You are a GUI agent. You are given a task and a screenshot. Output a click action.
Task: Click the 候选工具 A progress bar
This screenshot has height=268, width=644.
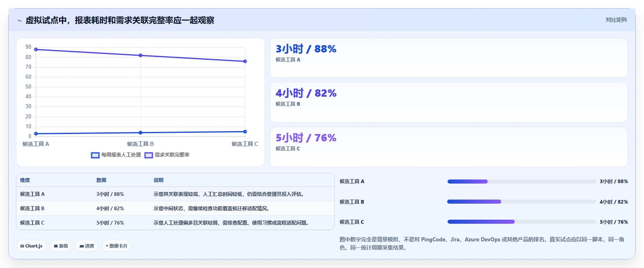(522, 182)
